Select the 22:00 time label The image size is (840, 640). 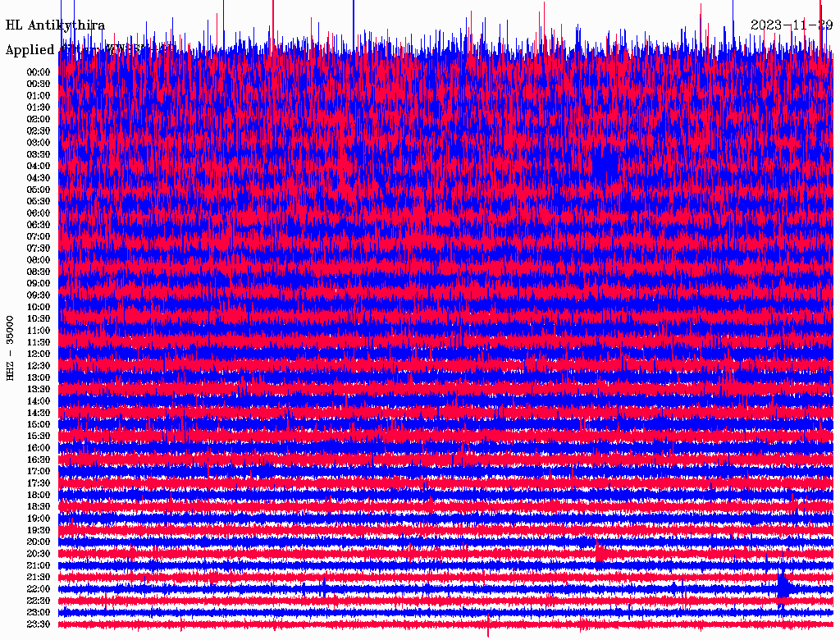click(x=39, y=589)
